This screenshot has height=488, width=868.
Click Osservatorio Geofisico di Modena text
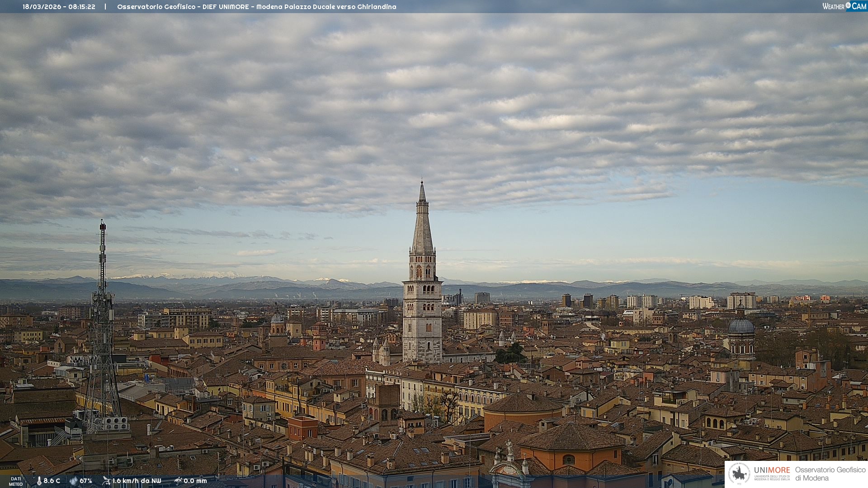click(x=830, y=474)
